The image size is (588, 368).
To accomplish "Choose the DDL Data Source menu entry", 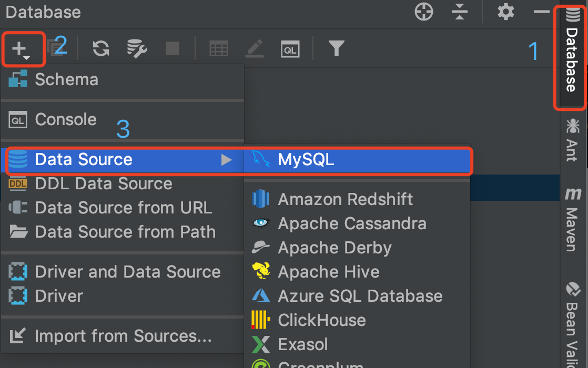I will [x=103, y=183].
